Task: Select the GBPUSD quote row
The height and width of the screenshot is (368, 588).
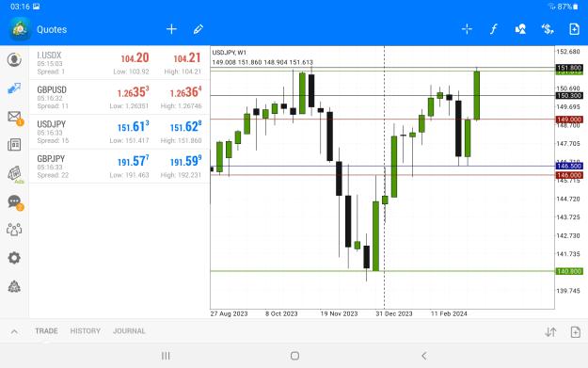Action: (119, 97)
